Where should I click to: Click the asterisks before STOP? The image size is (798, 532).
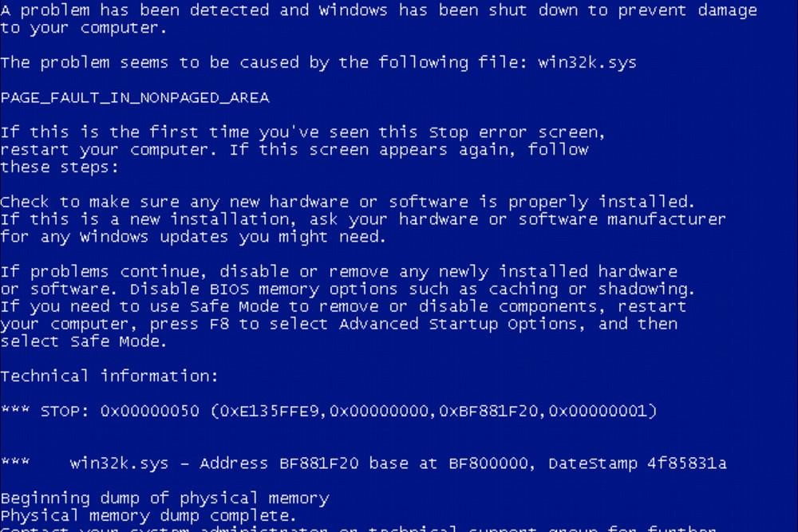pos(14,408)
